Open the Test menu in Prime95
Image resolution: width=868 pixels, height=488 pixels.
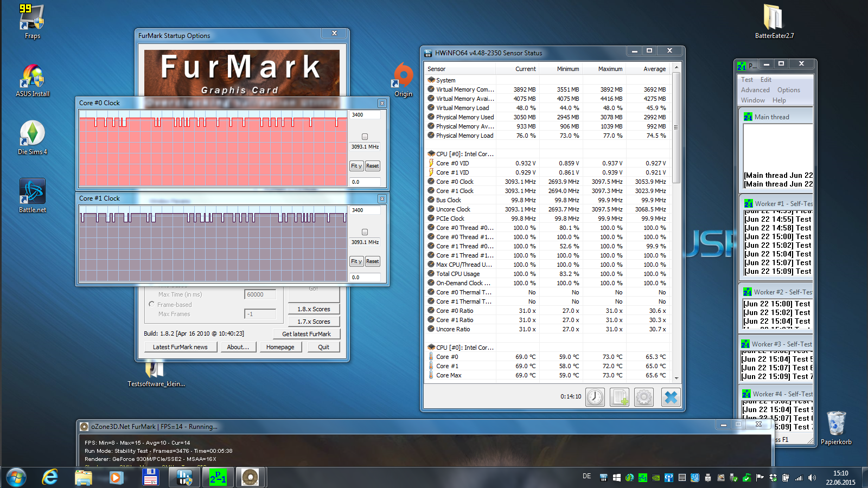[x=747, y=80]
